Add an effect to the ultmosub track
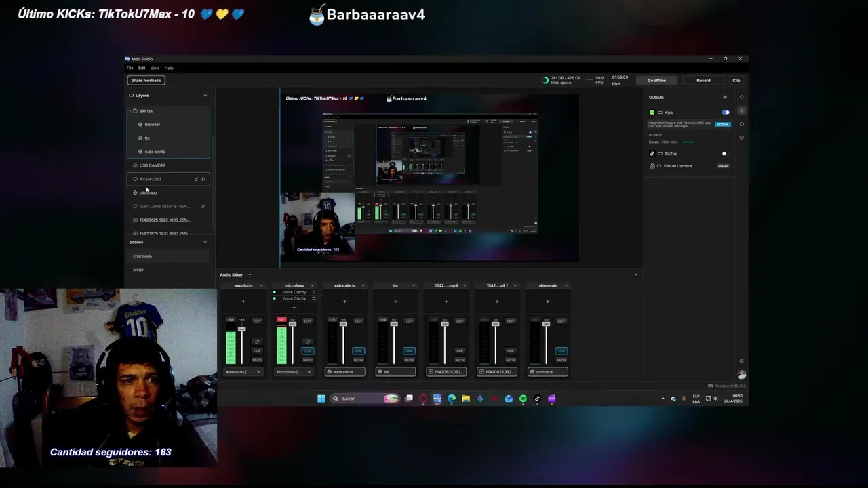868x488 pixels. pos(548,302)
